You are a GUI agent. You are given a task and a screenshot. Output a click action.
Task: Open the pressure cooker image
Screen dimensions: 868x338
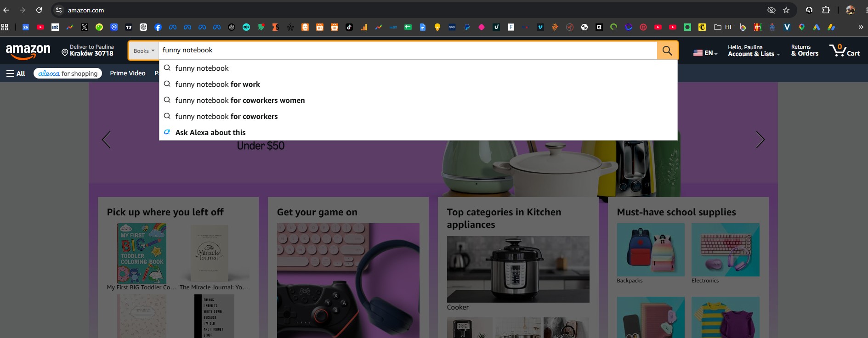pyautogui.click(x=518, y=269)
